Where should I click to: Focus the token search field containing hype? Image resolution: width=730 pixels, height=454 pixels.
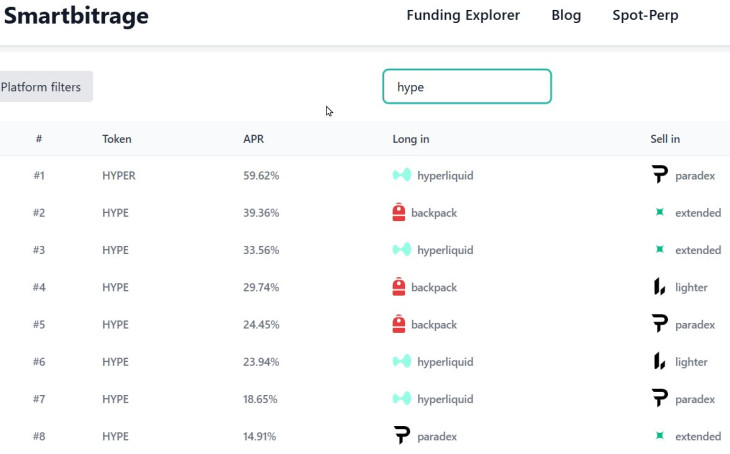tap(467, 87)
